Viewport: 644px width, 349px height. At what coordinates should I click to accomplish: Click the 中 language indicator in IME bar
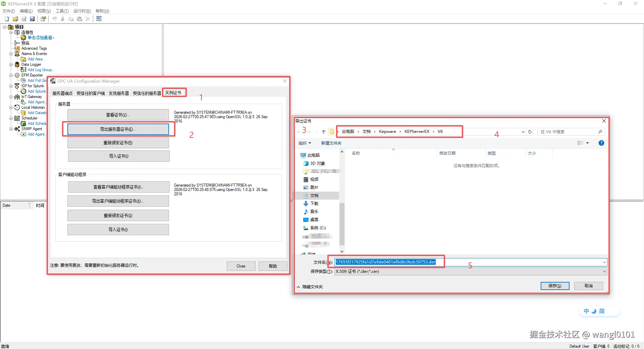[586, 311]
